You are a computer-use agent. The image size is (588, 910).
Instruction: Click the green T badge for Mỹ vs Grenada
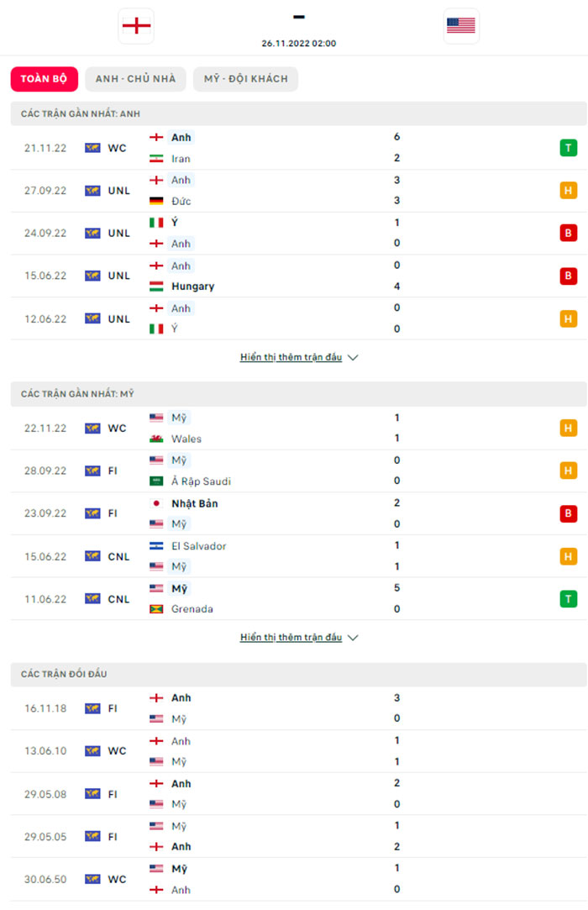[x=569, y=598]
